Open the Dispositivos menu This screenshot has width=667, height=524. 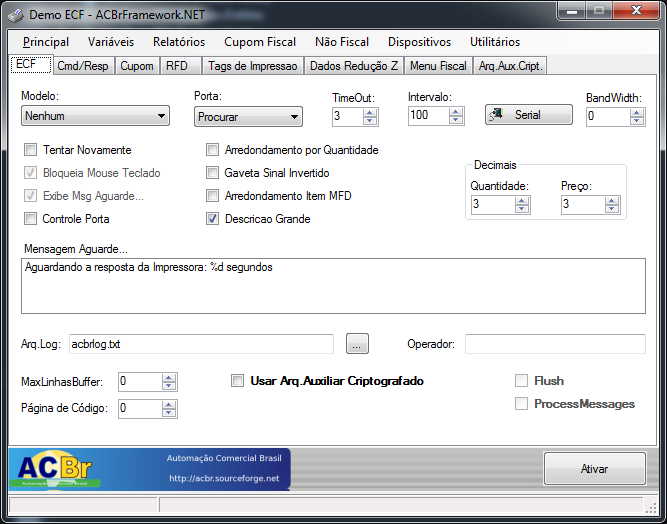pyautogui.click(x=419, y=42)
